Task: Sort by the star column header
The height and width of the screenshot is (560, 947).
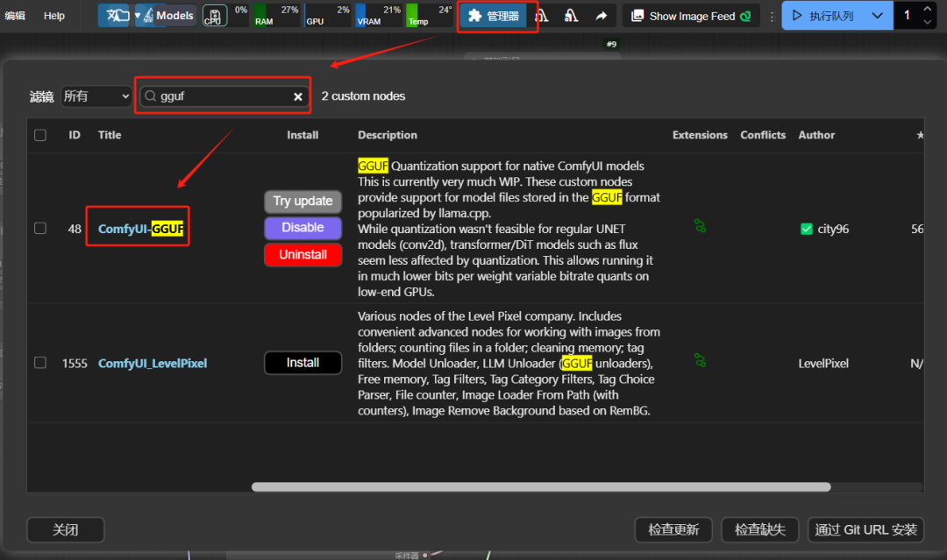Action: tap(920, 135)
